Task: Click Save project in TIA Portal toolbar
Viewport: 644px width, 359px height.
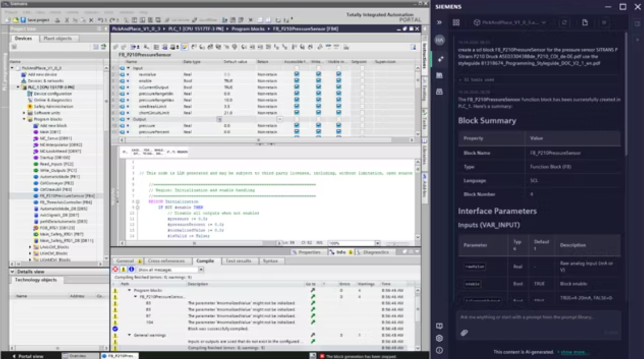Action: [x=35, y=20]
